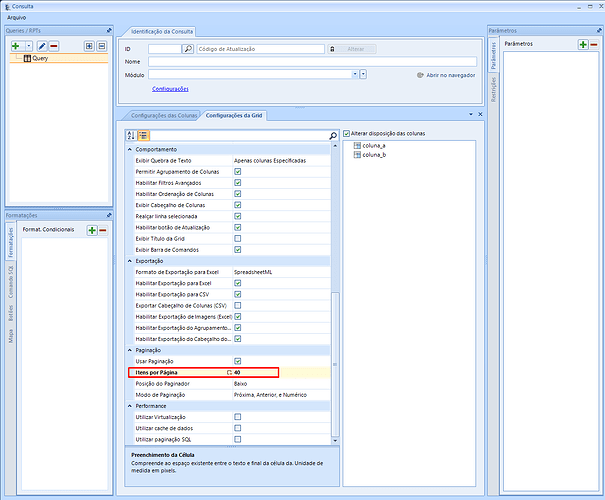
Task: Sort properties alphabetically with the A-Z icon
Action: click(131, 135)
